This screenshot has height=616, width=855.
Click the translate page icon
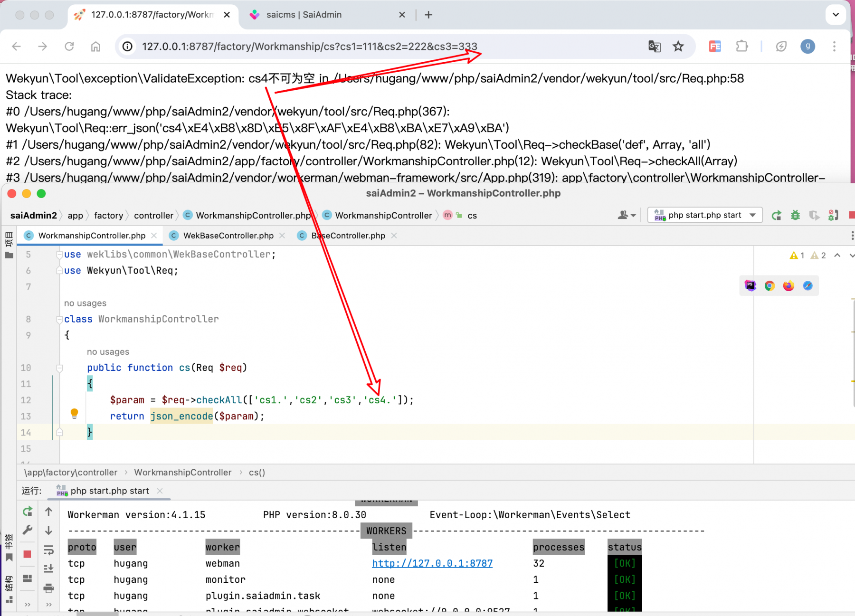coord(654,46)
